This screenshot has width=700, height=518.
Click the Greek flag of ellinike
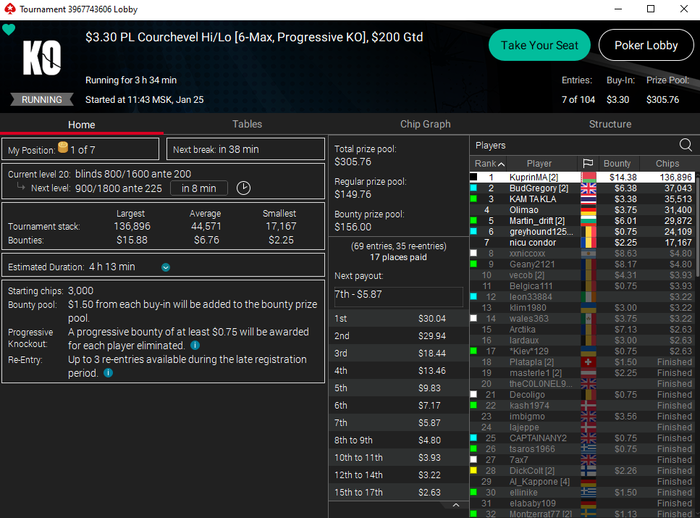(588, 492)
